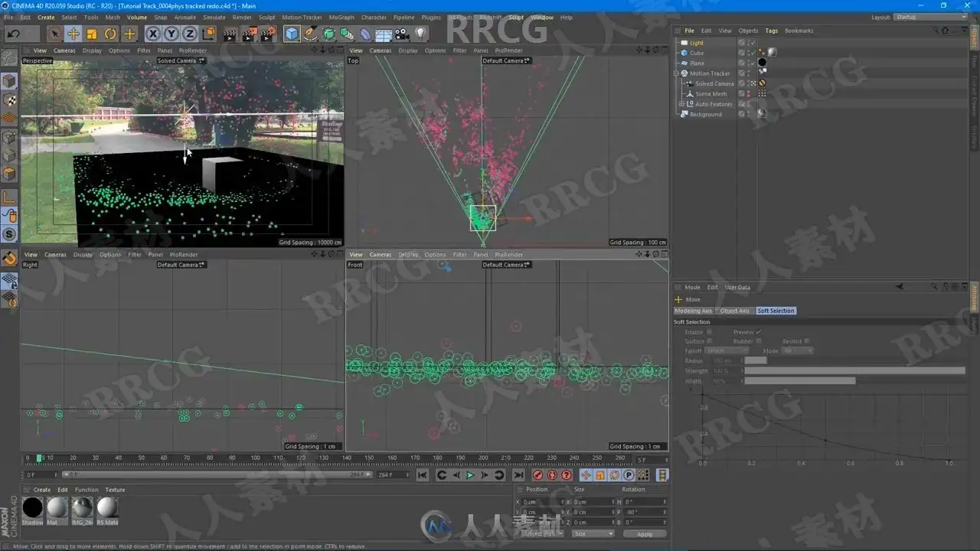Open the Simulate menu
The width and height of the screenshot is (980, 551).
(x=214, y=17)
